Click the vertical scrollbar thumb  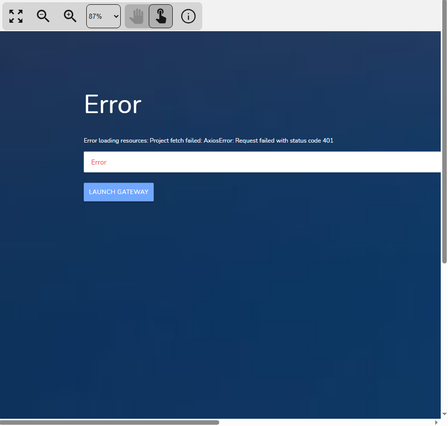pyautogui.click(x=444, y=132)
